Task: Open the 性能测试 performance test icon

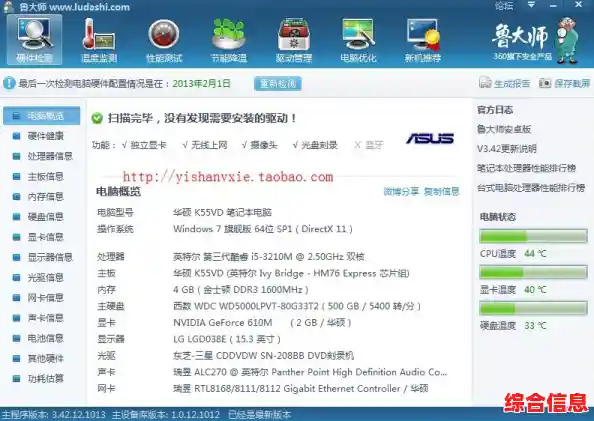Action: [164, 40]
